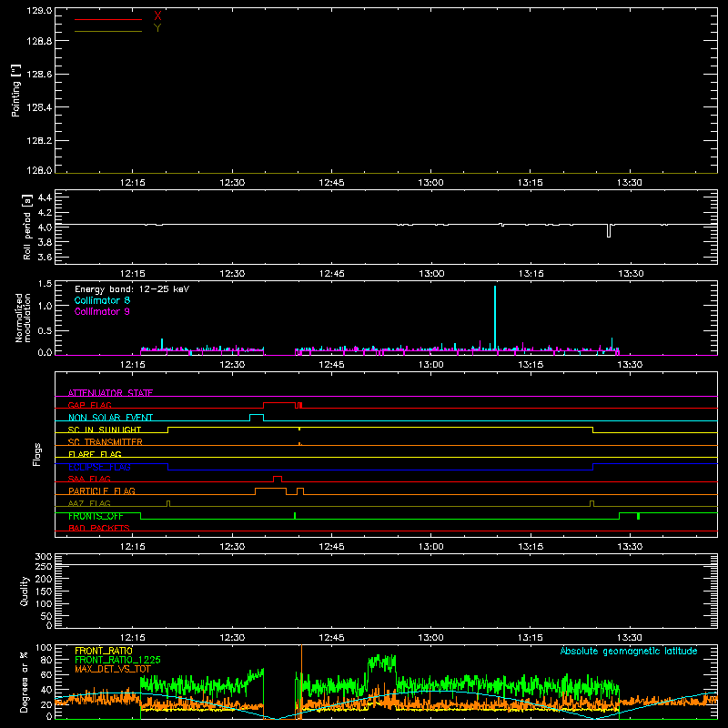
Task: Click the 300 tick on Quality axis
Action: pos(44,557)
